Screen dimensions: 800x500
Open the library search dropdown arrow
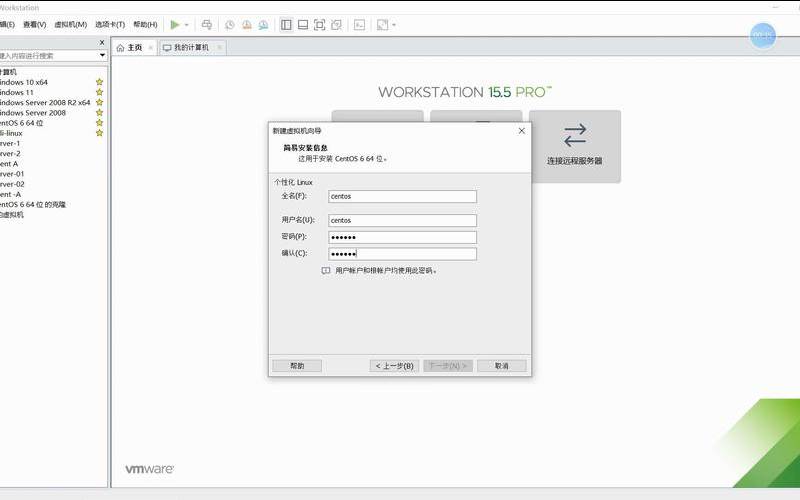pos(102,55)
